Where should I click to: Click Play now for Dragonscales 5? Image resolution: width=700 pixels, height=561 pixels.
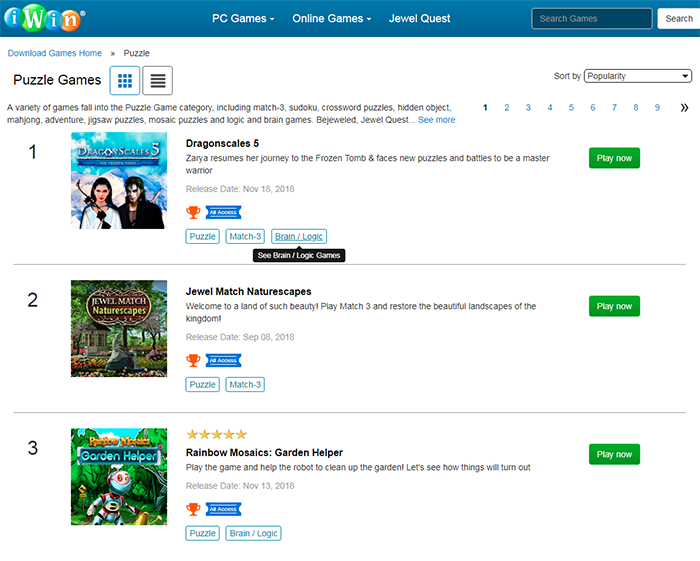[614, 158]
